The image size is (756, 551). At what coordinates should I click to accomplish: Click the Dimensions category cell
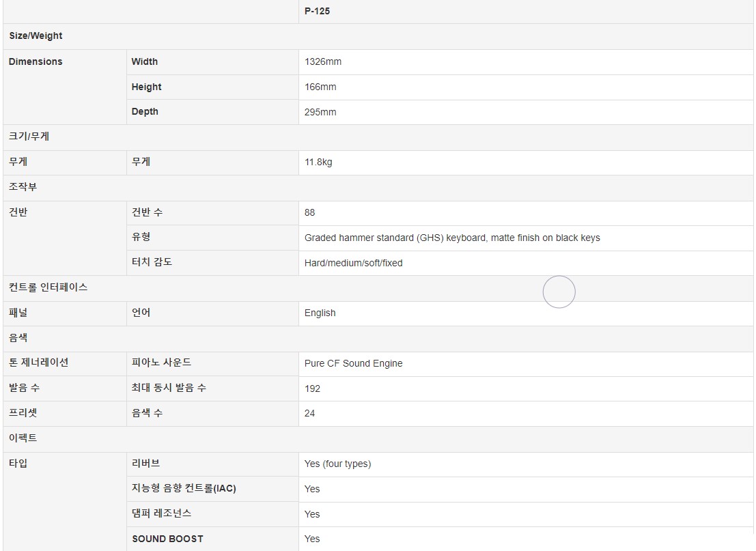(65, 87)
